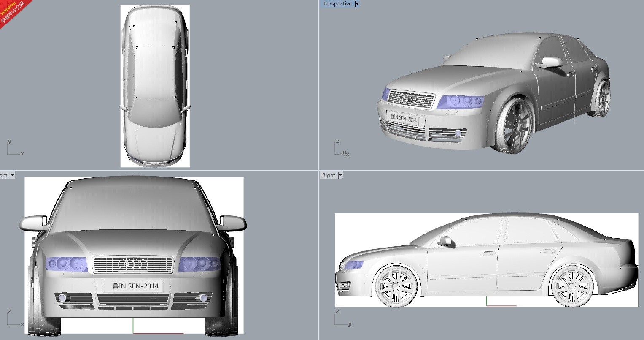Select the license plate in the Perspective viewport
Screen dimensions: 644x340
[404, 118]
